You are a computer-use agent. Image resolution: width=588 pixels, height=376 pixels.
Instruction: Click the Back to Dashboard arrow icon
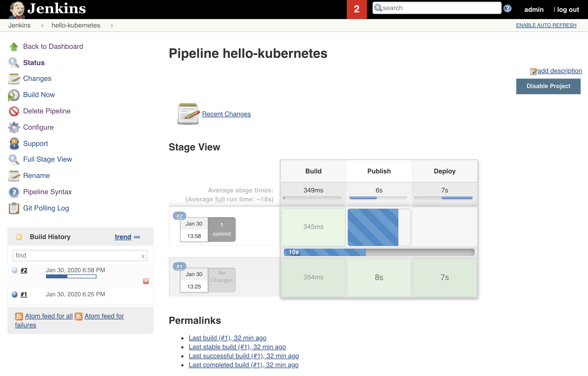[14, 47]
